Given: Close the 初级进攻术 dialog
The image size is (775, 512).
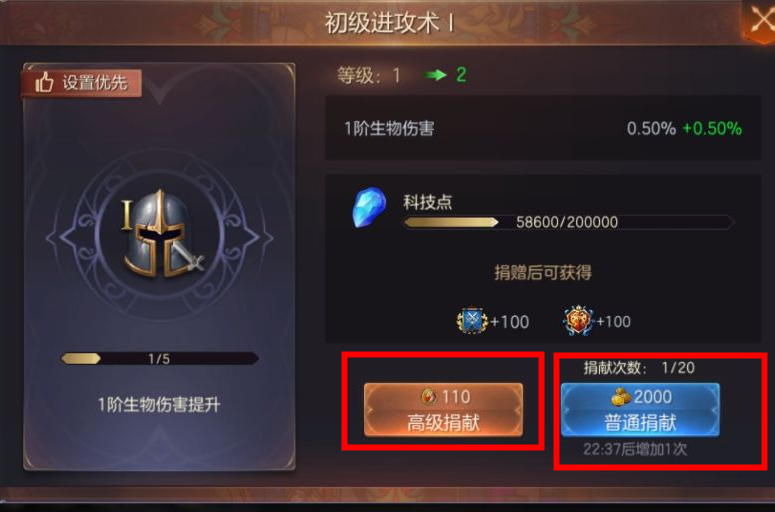Looking at the screenshot, I should (759, 21).
